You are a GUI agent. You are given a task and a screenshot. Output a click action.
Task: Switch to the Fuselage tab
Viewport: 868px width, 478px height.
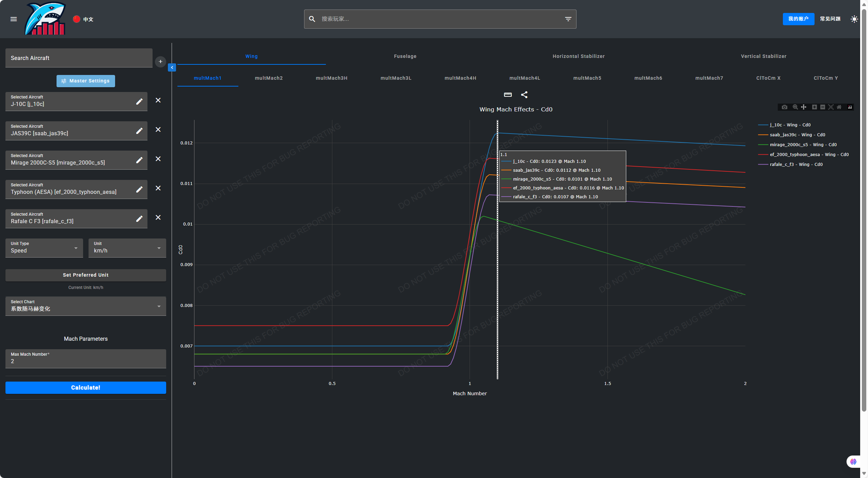point(405,56)
